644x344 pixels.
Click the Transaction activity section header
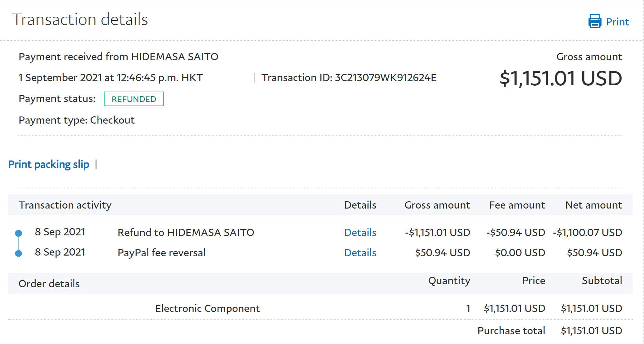coord(65,205)
